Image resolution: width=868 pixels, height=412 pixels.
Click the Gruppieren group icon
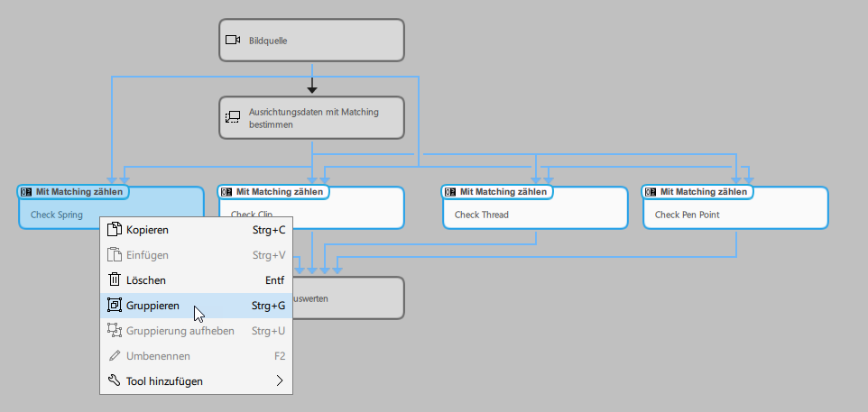114,306
